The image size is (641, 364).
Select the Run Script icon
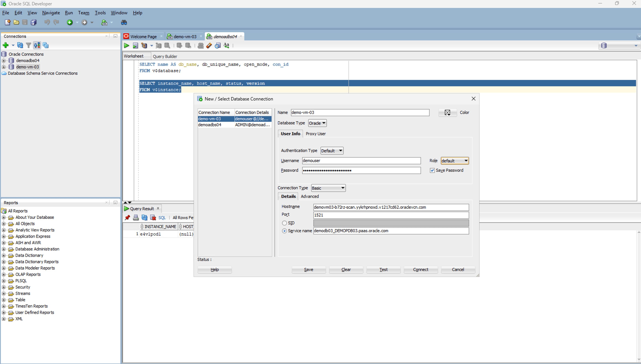(x=135, y=45)
